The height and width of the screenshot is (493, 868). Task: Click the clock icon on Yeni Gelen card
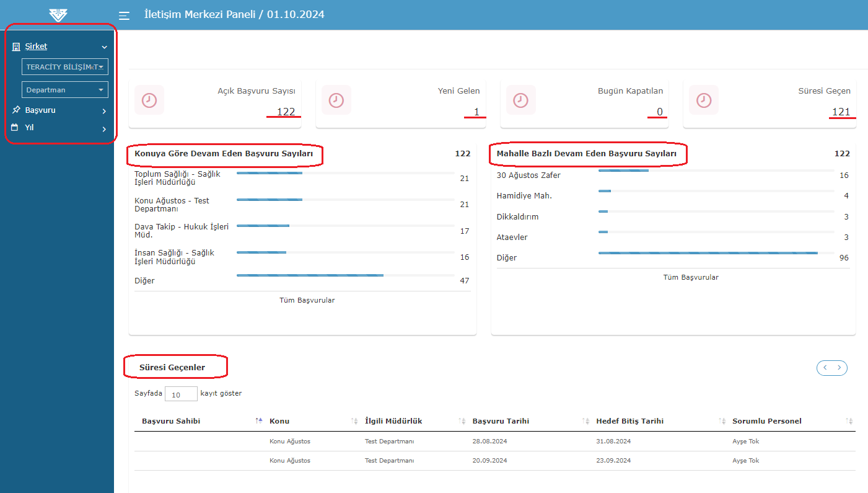336,100
